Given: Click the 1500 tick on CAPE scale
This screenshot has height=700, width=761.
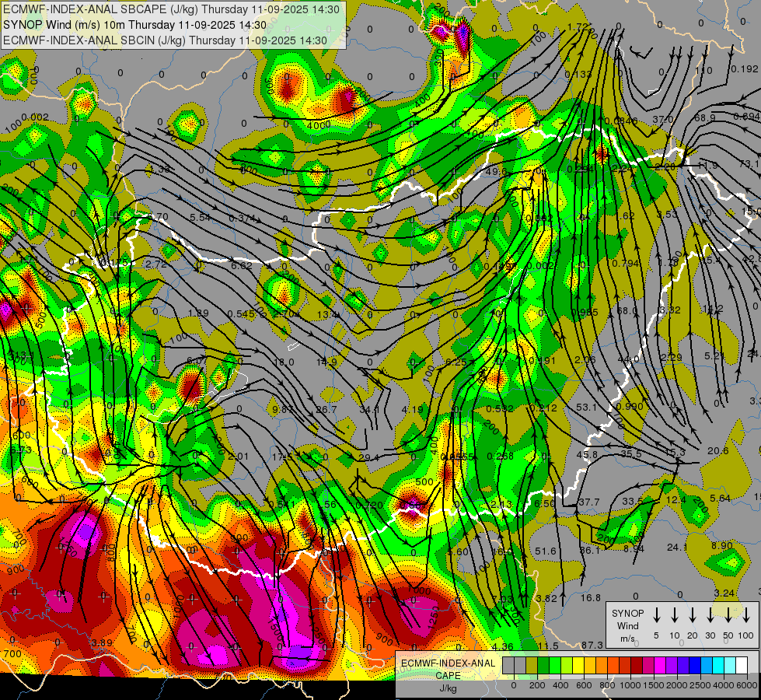Looking at the screenshot, I should [x=654, y=685].
